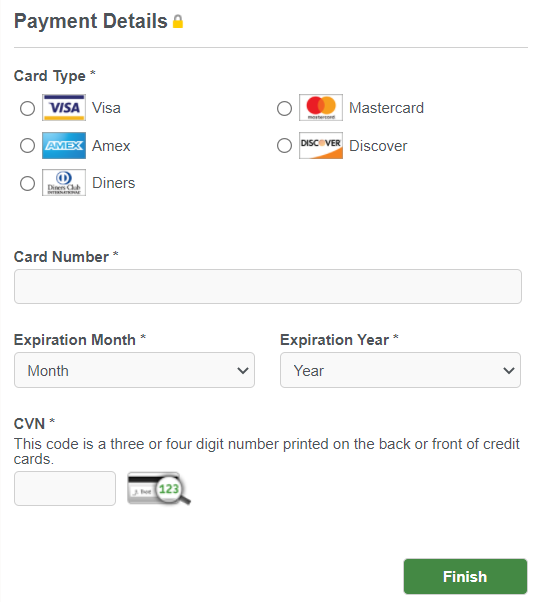Viewport: 537px width, 602px height.
Task: Click the Mastercard text label
Action: pyautogui.click(x=387, y=108)
